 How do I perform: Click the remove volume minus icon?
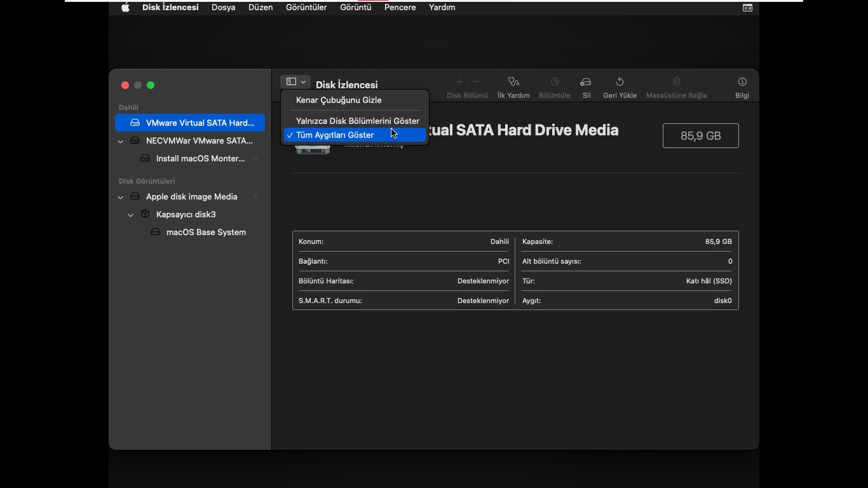coord(476,82)
